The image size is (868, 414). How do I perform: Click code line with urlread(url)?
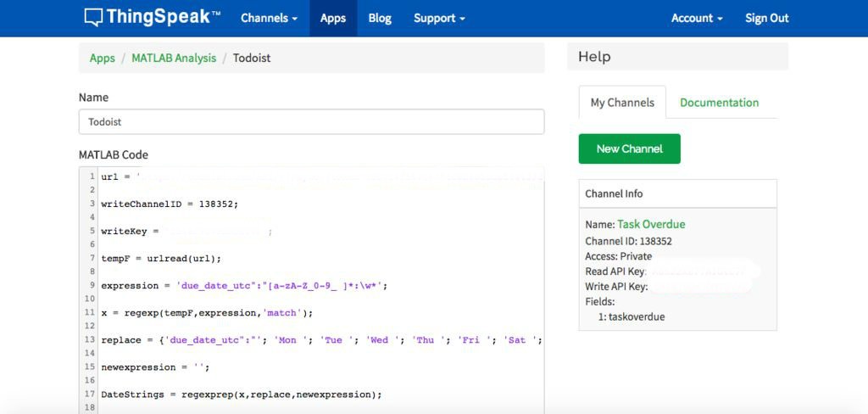click(x=160, y=258)
